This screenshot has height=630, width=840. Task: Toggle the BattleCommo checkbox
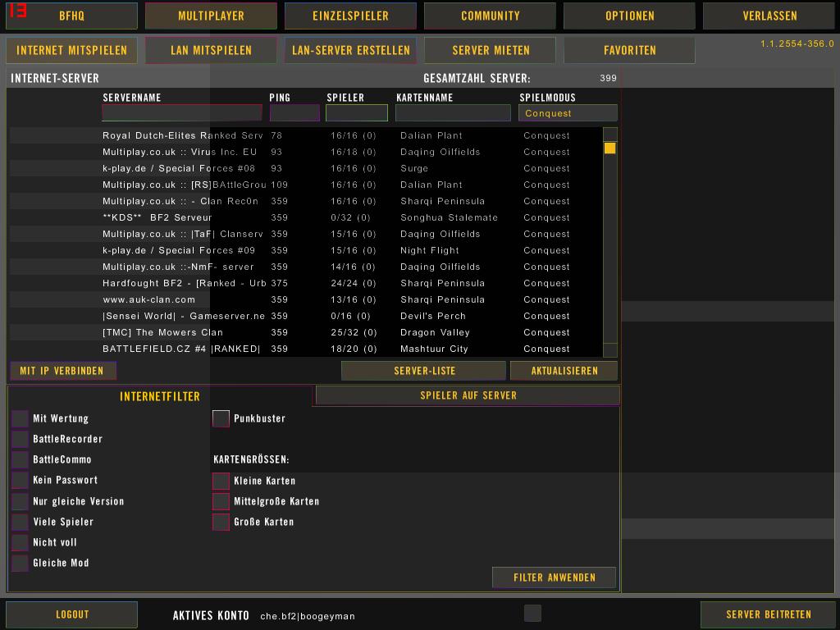[20, 459]
